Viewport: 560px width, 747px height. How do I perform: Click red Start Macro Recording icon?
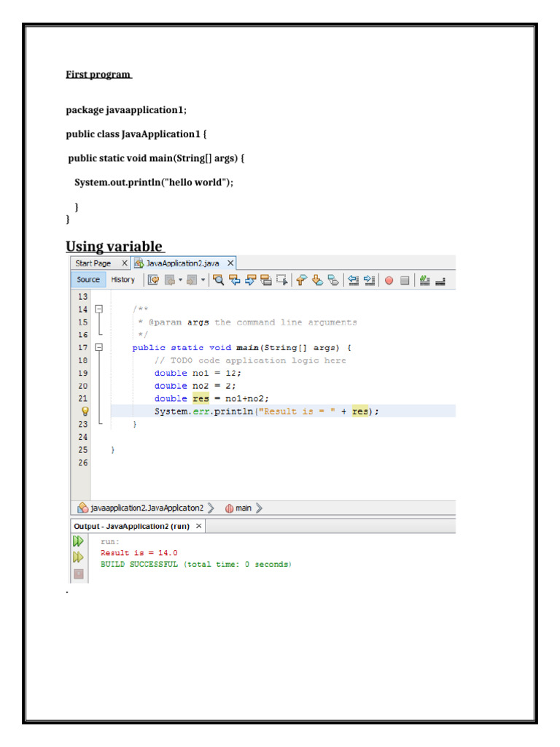pos(389,280)
